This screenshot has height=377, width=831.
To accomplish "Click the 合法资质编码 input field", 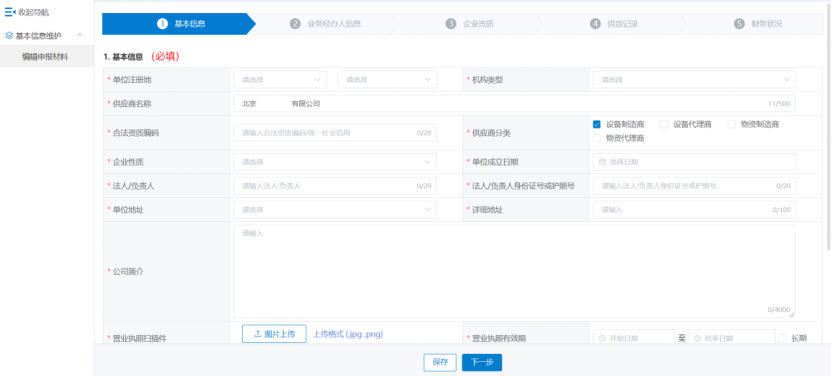I will click(x=335, y=133).
